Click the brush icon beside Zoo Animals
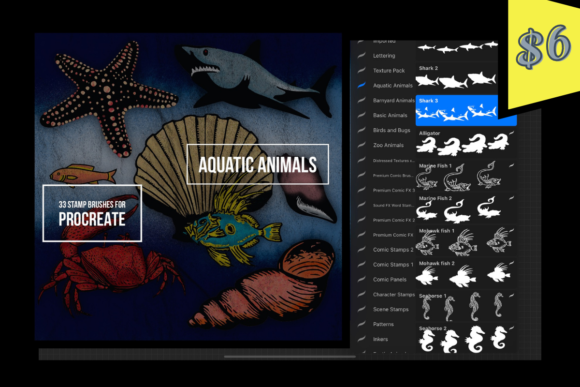580x387 pixels. [361, 145]
